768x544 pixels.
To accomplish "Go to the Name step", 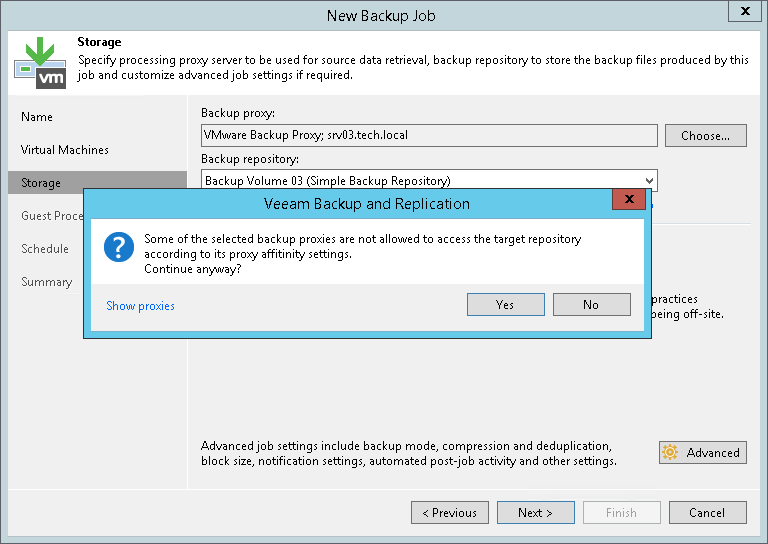I will point(37,117).
